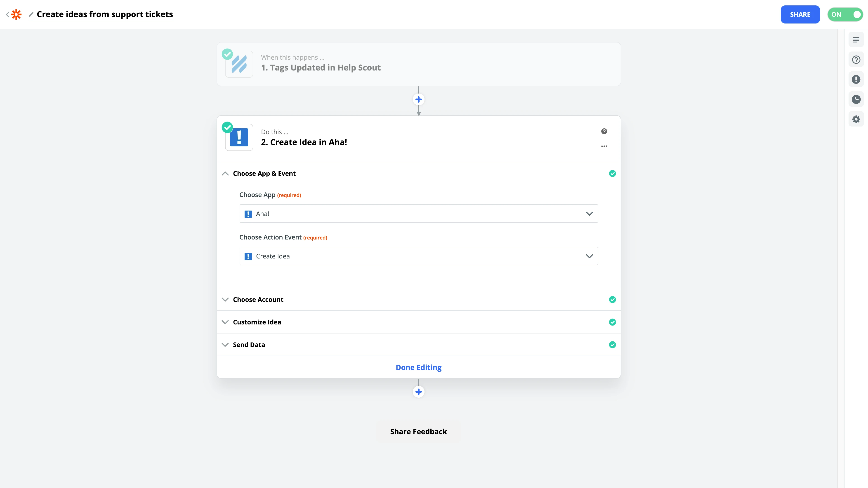The height and width of the screenshot is (488, 868).
Task: View Zap alerts via the exclamation sidebar icon
Action: coord(856,79)
